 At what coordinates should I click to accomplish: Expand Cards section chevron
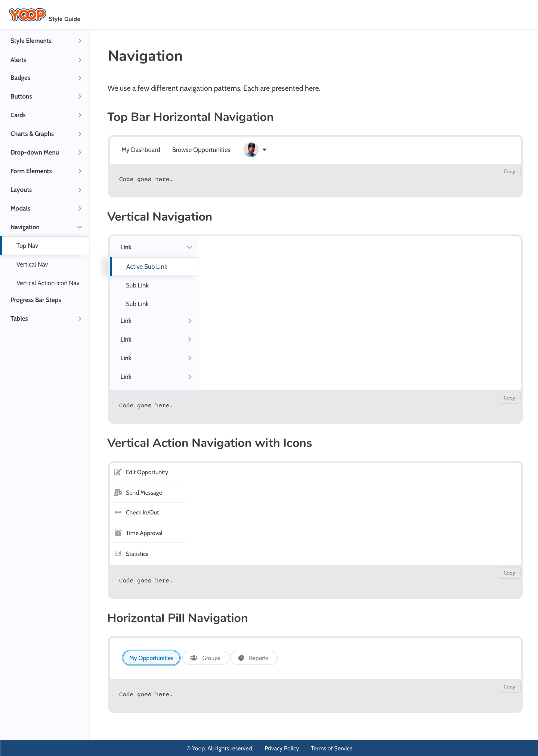click(x=80, y=115)
